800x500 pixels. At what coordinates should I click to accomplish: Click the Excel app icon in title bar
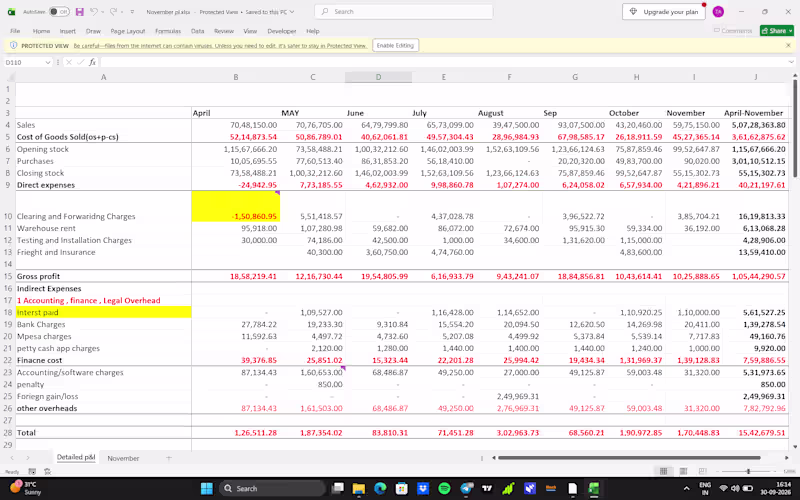tap(11, 11)
